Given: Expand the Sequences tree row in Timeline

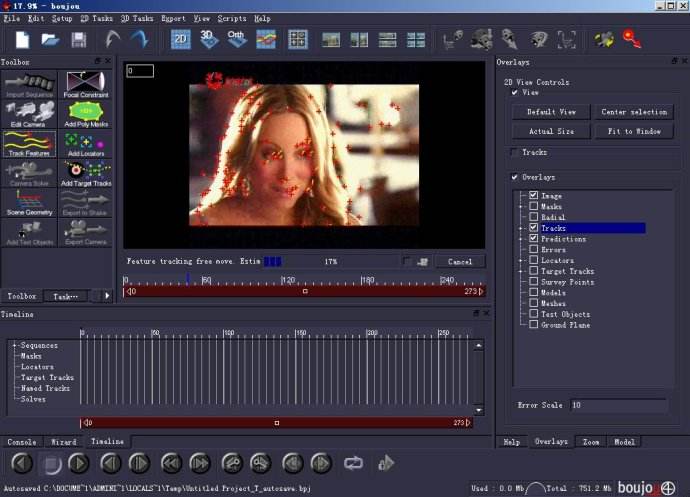Looking at the screenshot, I should point(14,345).
